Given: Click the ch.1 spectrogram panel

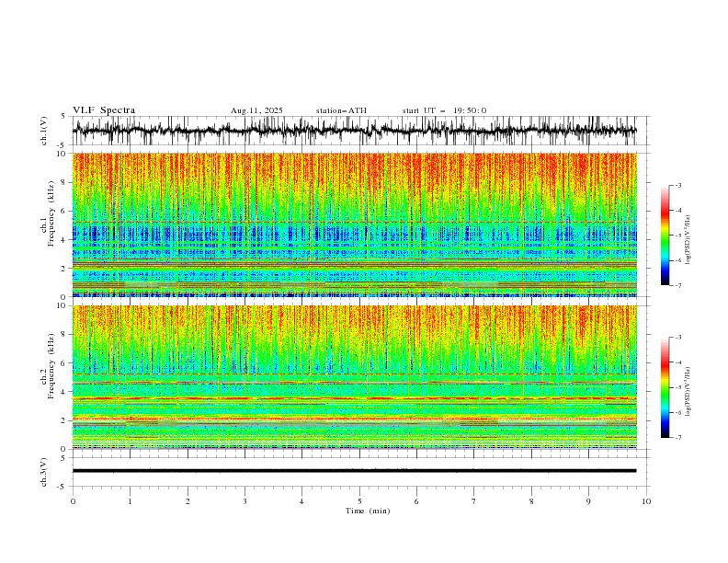Looking at the screenshot, I should [x=355, y=224].
